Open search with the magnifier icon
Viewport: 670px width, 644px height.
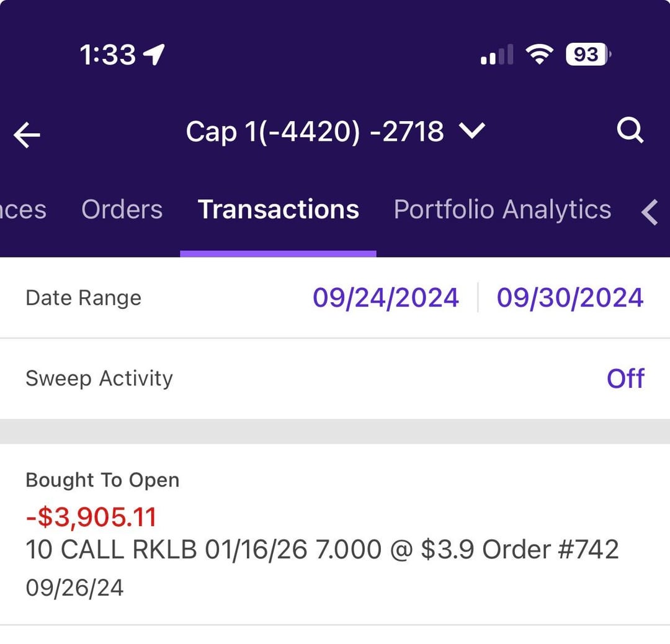pos(630,131)
